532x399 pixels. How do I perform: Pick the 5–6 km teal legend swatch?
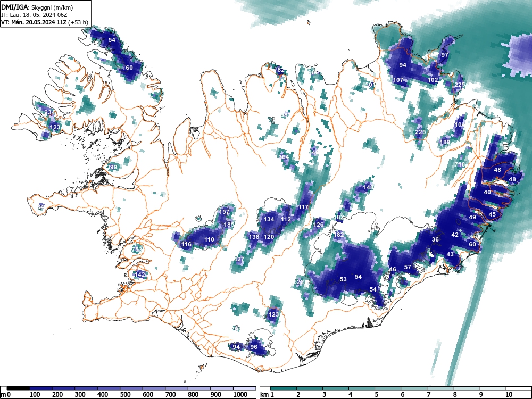pos(388,388)
